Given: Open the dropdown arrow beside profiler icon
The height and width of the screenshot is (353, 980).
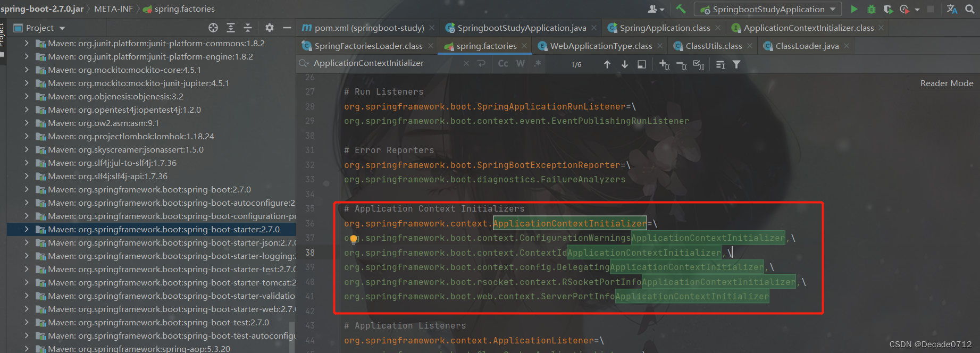Looking at the screenshot, I should tap(917, 10).
